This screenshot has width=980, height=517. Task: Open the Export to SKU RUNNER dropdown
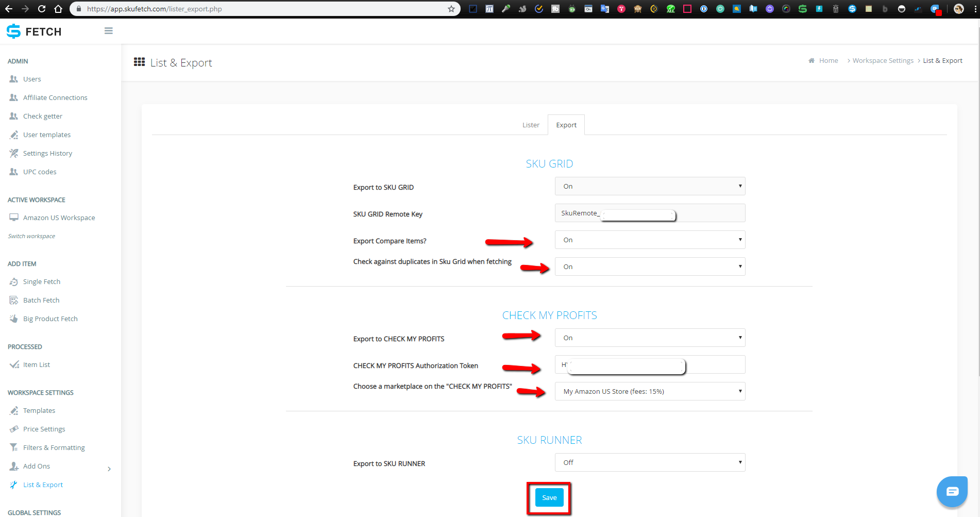pyautogui.click(x=650, y=462)
